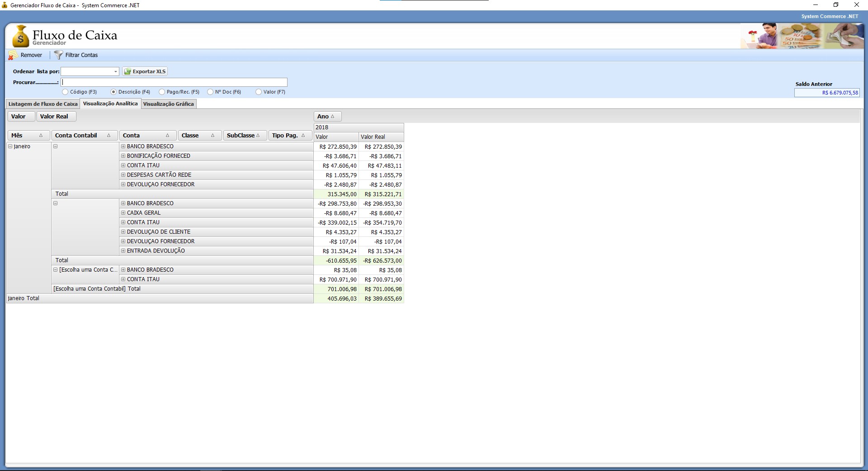
Task: Expand the DESPESAS CARTÃO REDE row
Action: pyautogui.click(x=123, y=175)
